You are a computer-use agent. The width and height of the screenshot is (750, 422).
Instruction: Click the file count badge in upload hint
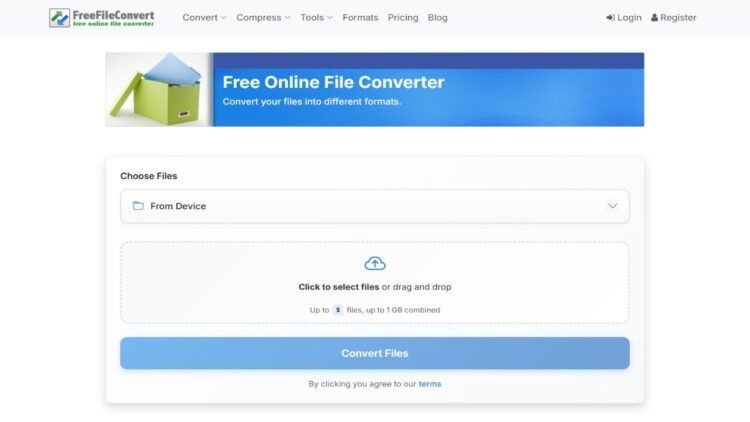coord(338,310)
